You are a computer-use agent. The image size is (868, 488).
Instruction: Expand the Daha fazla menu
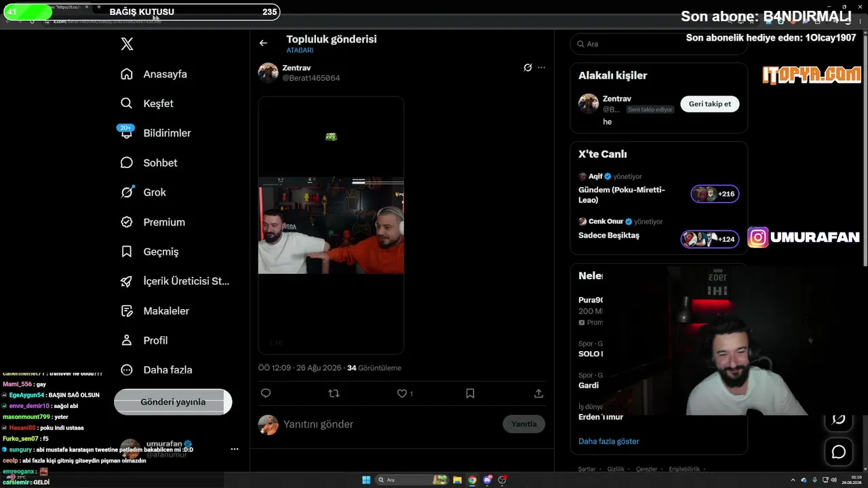click(156, 370)
